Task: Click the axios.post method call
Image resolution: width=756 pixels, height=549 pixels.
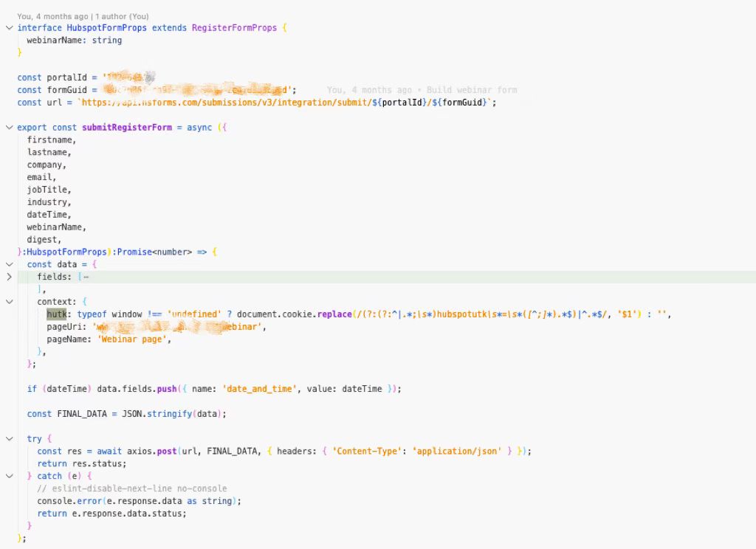Action: pyautogui.click(x=165, y=451)
